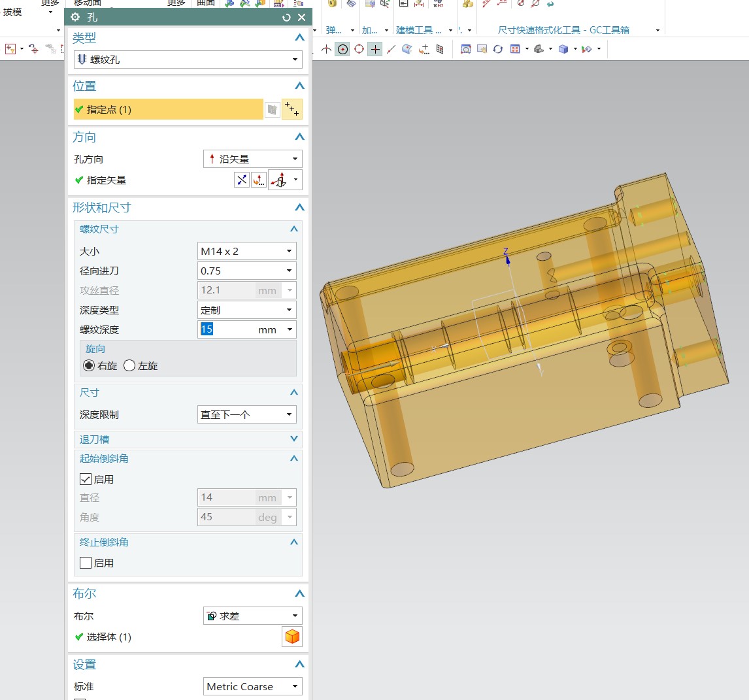The height and width of the screenshot is (700, 749).
Task: Open the 加... ribbon group dropdown
Action: coord(386,30)
